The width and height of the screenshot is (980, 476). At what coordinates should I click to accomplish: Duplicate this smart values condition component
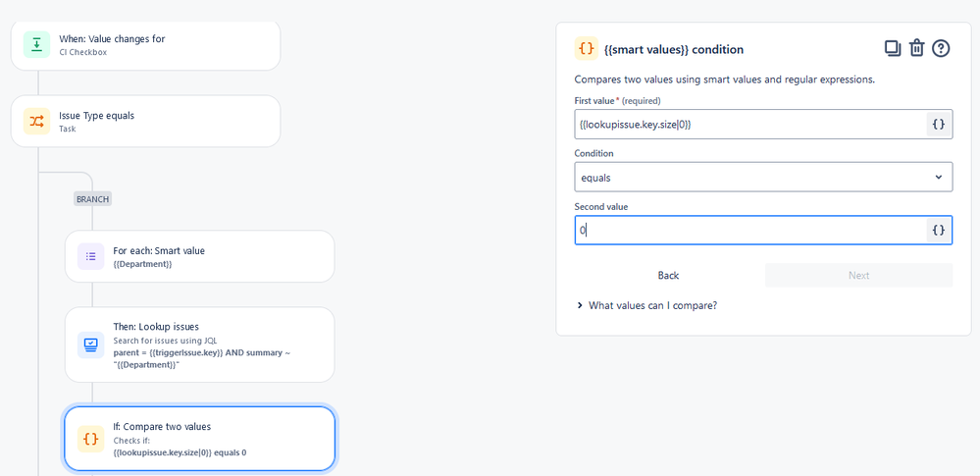click(x=892, y=48)
